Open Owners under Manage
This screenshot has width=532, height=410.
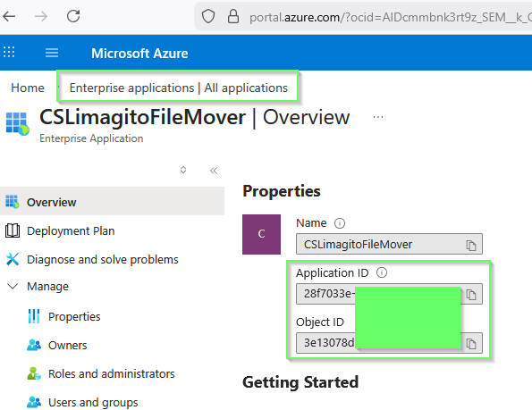pos(68,346)
